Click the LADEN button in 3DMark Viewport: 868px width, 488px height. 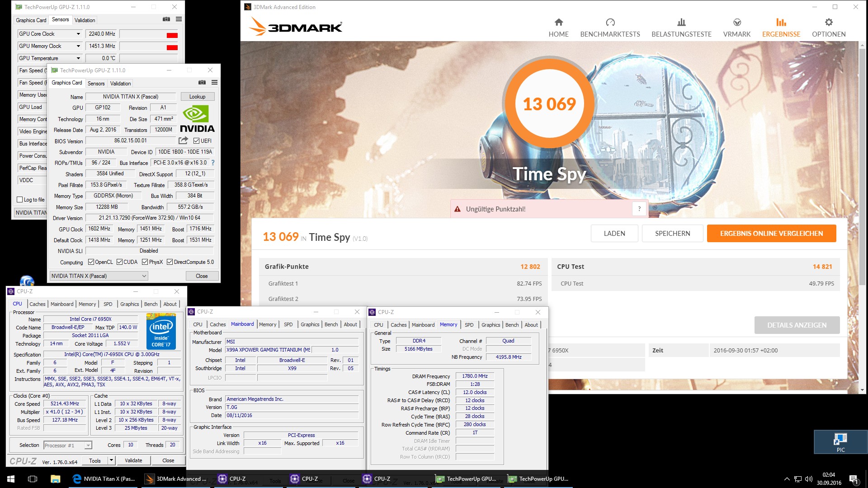coord(614,234)
